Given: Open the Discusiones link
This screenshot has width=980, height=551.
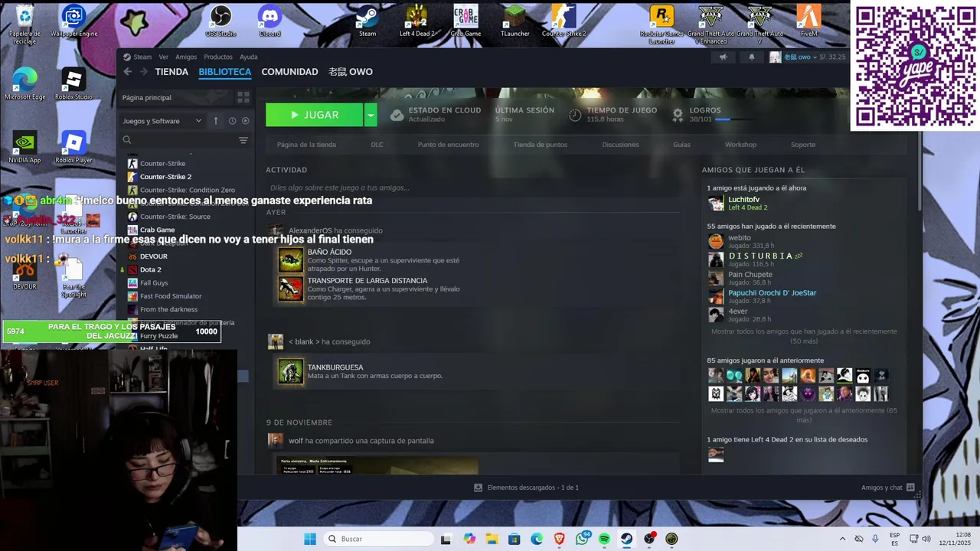Looking at the screenshot, I should click(620, 145).
